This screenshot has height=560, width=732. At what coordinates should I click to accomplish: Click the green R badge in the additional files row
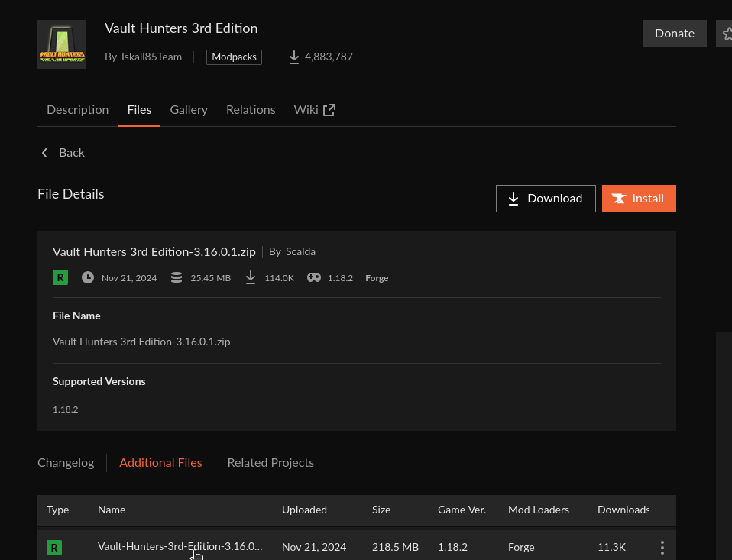point(54,548)
